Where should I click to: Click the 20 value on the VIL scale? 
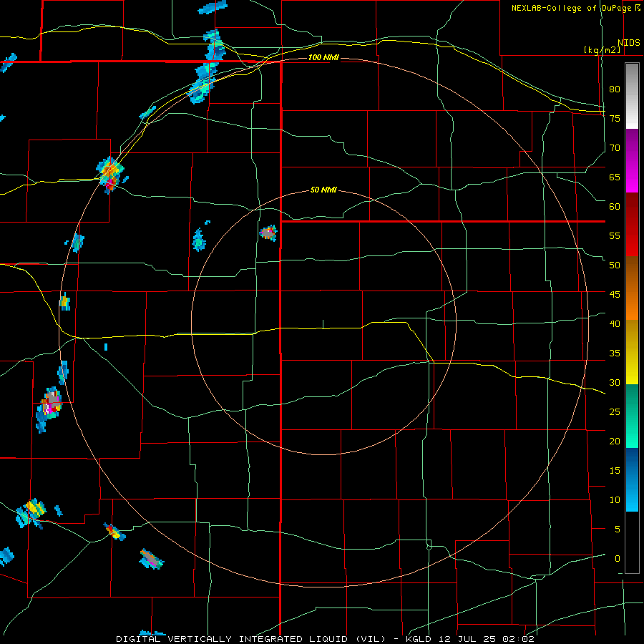point(615,441)
